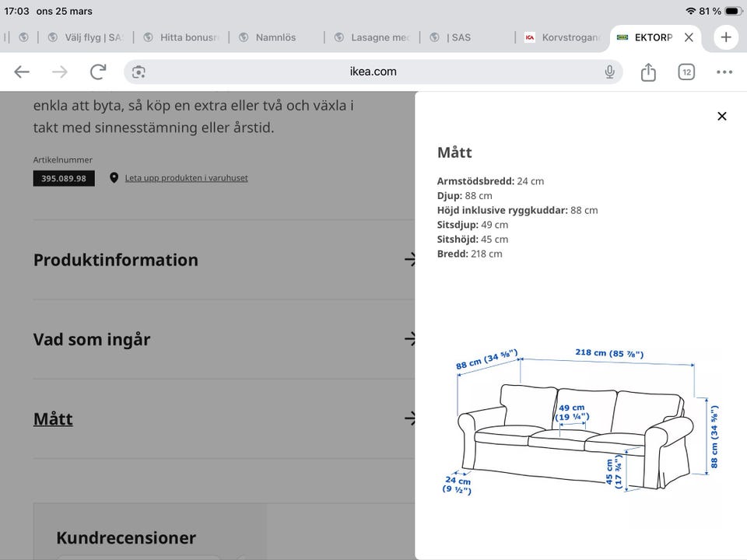Click the Sitshöjd: 45 cm text
Image resolution: width=747 pixels, height=560 pixels.
tap(472, 239)
